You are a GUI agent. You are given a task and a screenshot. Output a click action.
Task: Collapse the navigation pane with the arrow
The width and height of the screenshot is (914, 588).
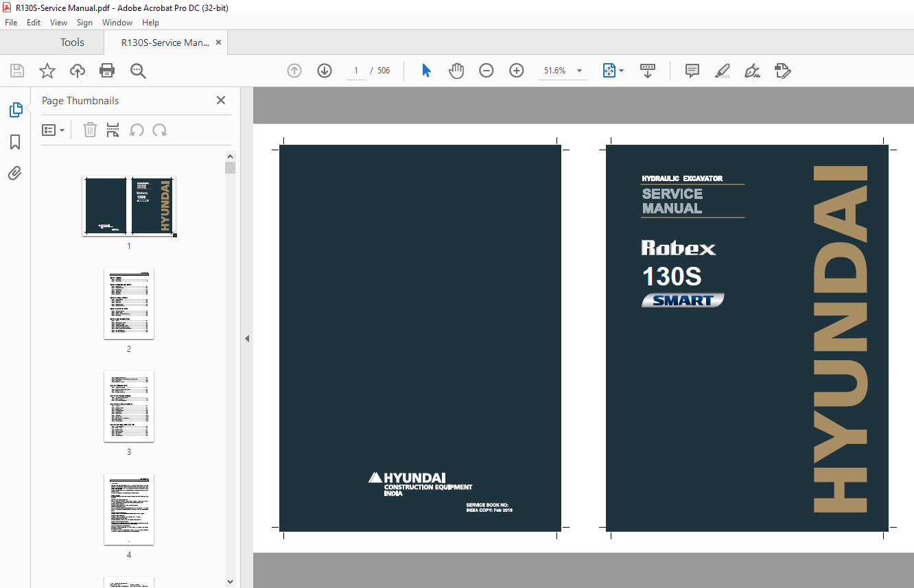[x=247, y=338]
